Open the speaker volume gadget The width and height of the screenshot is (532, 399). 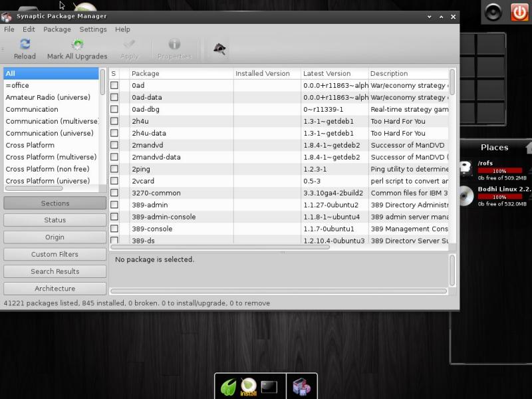[x=493, y=12]
